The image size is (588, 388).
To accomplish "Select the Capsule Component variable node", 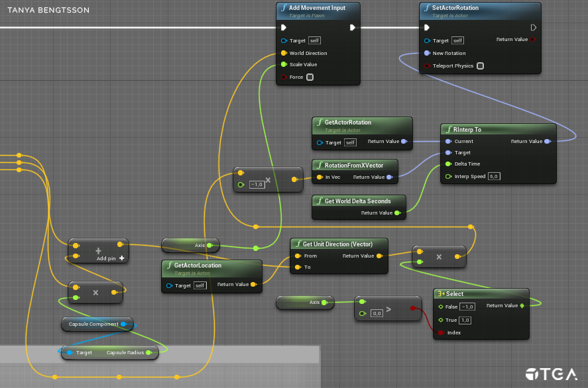I will 97,324.
